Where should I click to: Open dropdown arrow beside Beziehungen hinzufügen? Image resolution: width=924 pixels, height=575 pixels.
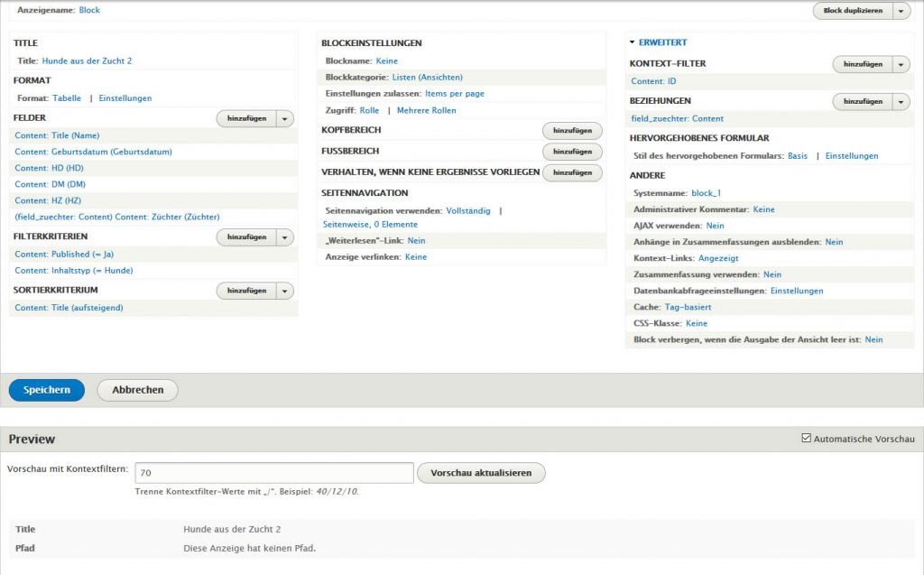pos(901,102)
